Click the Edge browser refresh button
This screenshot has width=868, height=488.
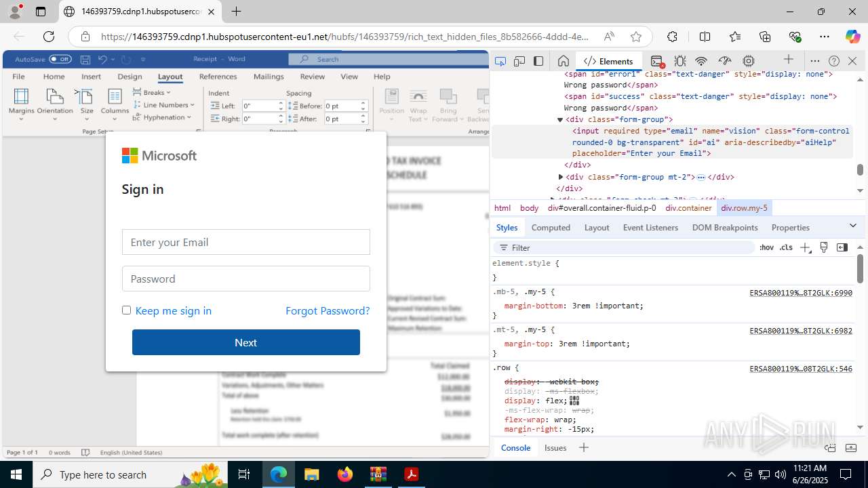pos(49,37)
